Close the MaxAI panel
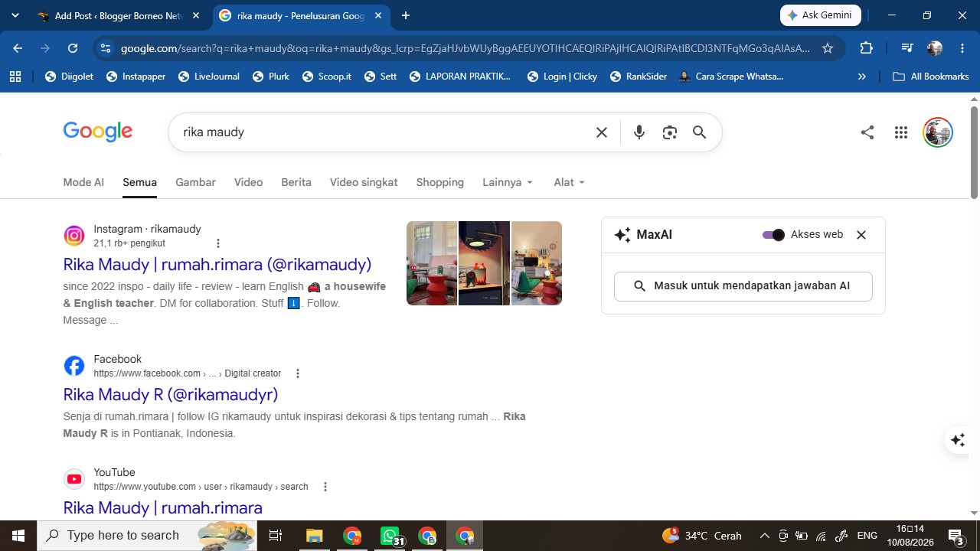The width and height of the screenshot is (980, 551). coord(861,235)
